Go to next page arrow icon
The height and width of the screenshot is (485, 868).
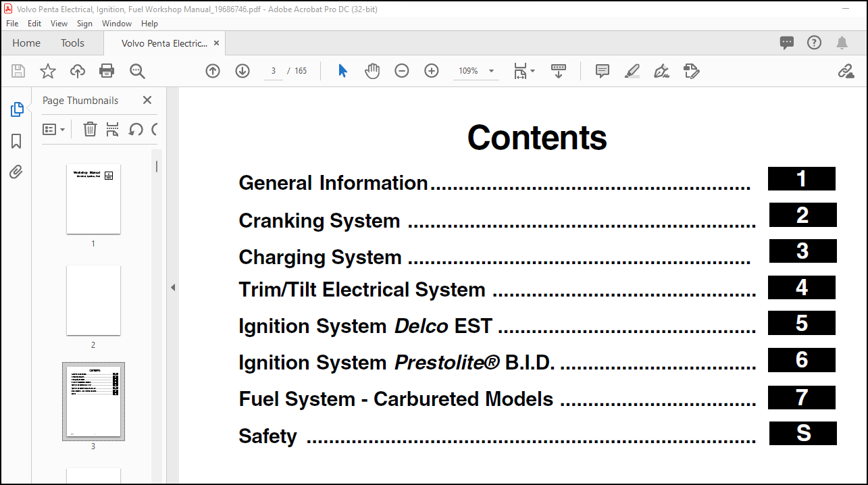pyautogui.click(x=242, y=71)
